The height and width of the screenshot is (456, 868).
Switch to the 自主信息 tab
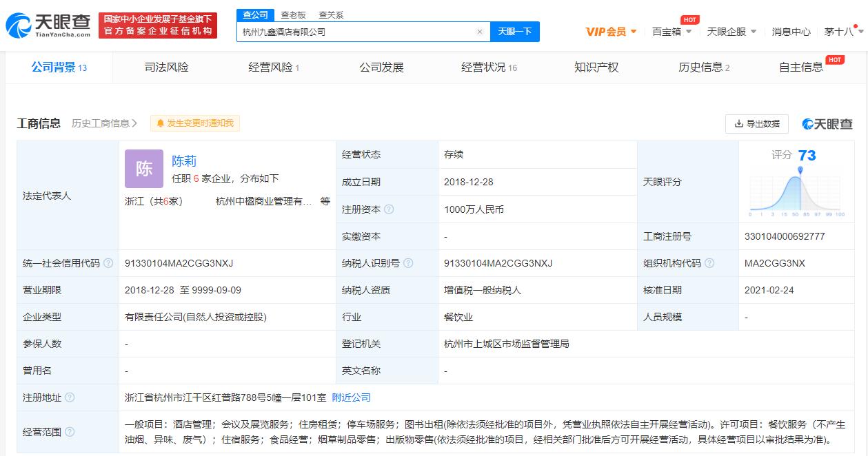801,68
